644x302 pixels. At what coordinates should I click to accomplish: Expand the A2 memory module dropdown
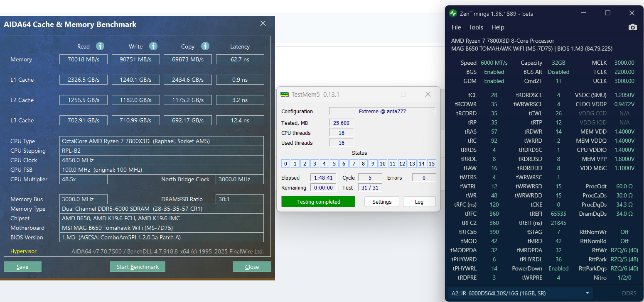[x=587, y=293]
